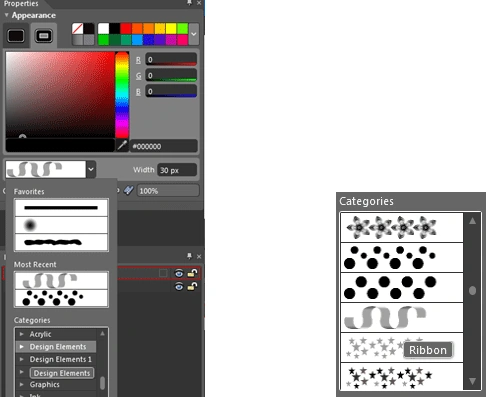The width and height of the screenshot is (486, 397).
Task: Click the enlarged list's round scroll thumb
Action: coord(472,291)
